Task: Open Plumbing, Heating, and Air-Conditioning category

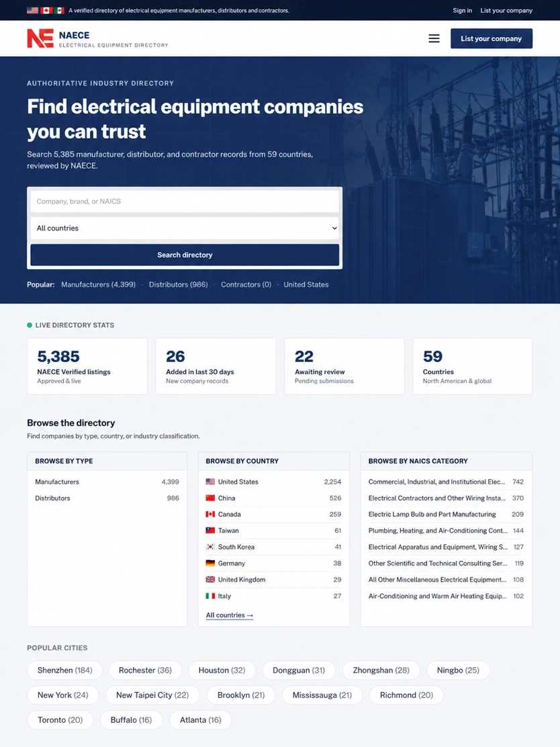Action: (446, 530)
